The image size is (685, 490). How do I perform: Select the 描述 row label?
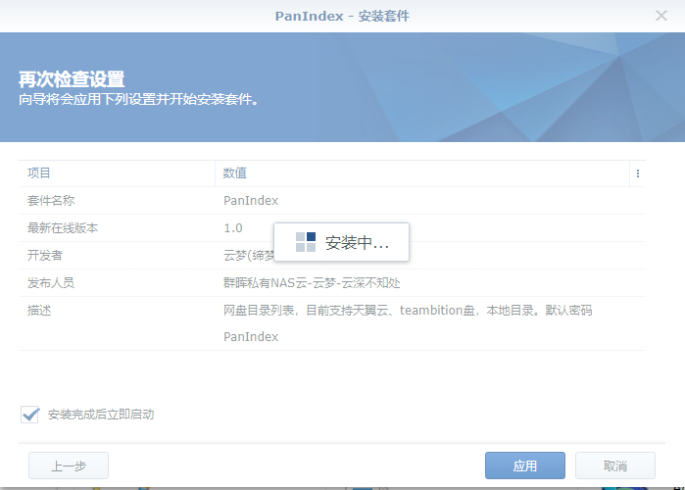tap(39, 310)
